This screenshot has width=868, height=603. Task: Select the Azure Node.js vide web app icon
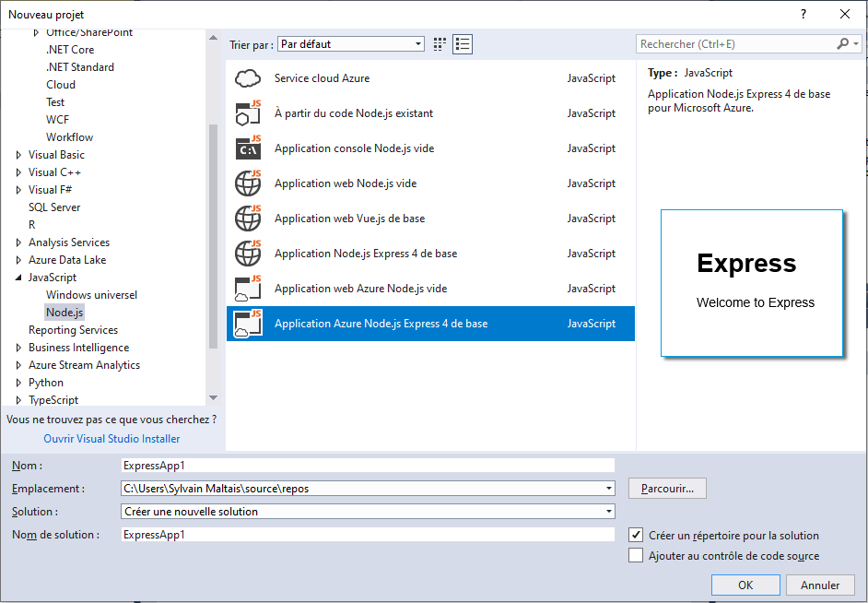(249, 289)
